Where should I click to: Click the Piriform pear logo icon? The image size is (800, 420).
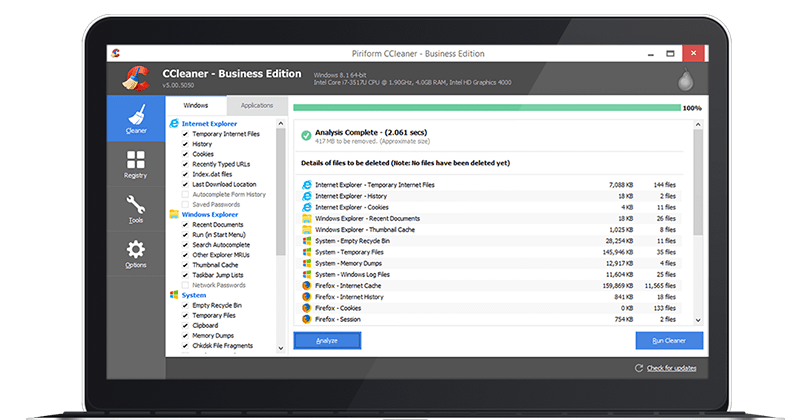pos(684,78)
